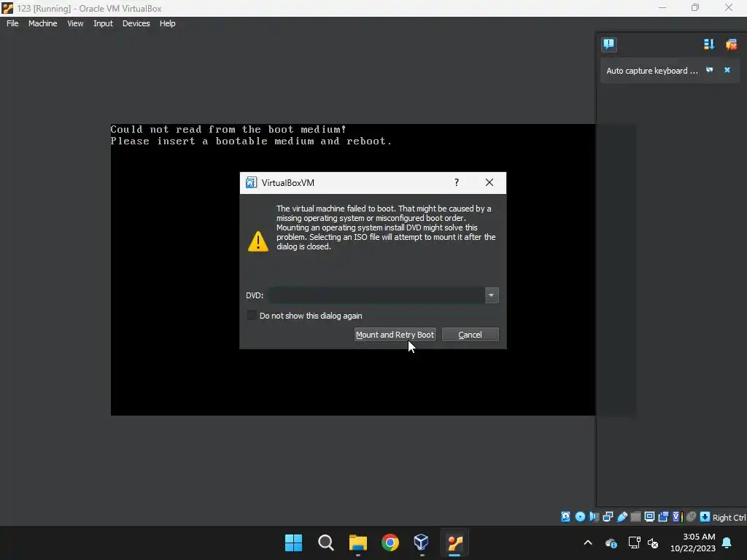Open VirtualBox Manager from taskbar

[x=422, y=542]
